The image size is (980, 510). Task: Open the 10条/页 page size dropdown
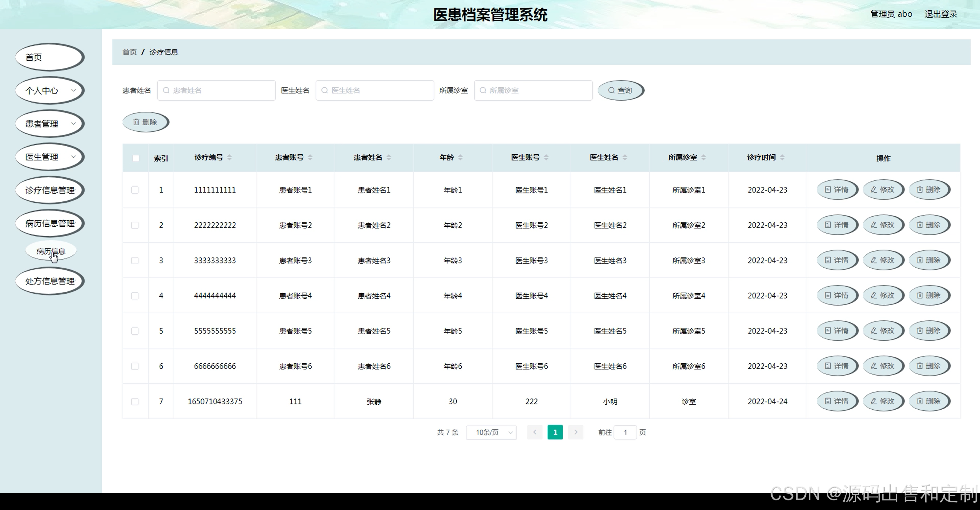pyautogui.click(x=491, y=432)
